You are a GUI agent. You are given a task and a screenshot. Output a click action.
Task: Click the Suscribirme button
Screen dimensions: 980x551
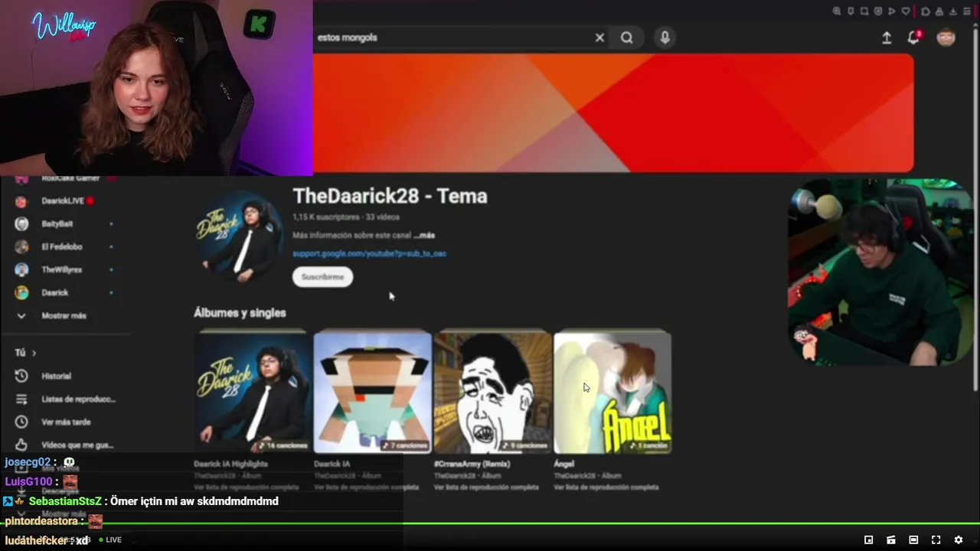pos(322,277)
